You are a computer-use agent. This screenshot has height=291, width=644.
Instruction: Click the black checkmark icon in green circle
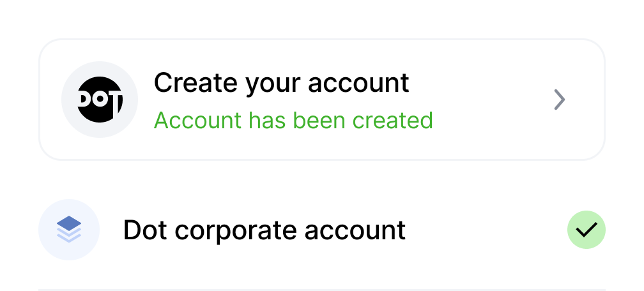(586, 230)
